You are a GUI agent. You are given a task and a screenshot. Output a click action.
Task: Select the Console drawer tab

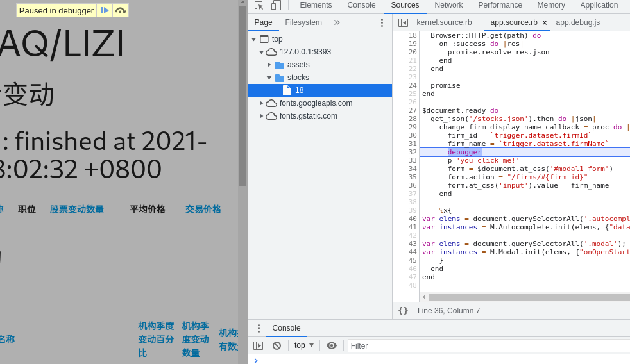[286, 328]
